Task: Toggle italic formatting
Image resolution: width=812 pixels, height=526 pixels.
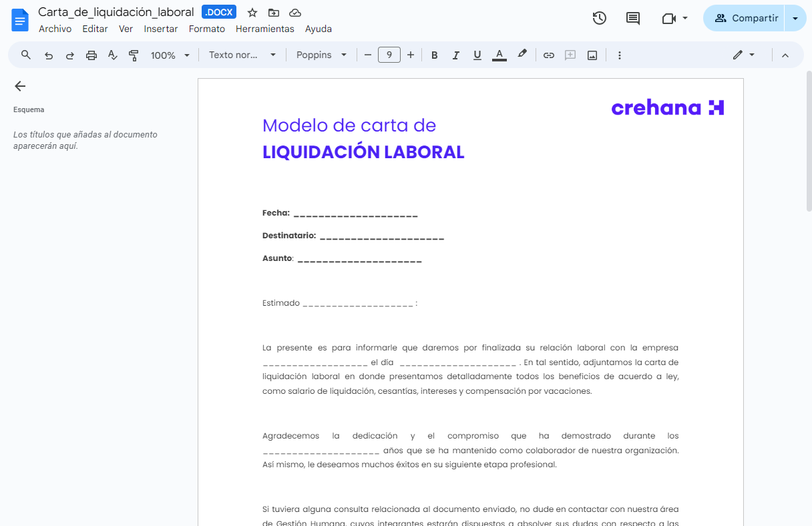Action: (456, 55)
